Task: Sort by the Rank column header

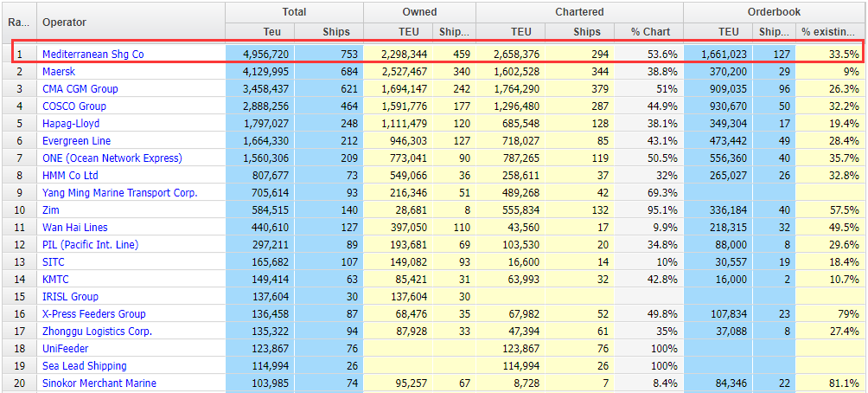Action: tap(18, 23)
